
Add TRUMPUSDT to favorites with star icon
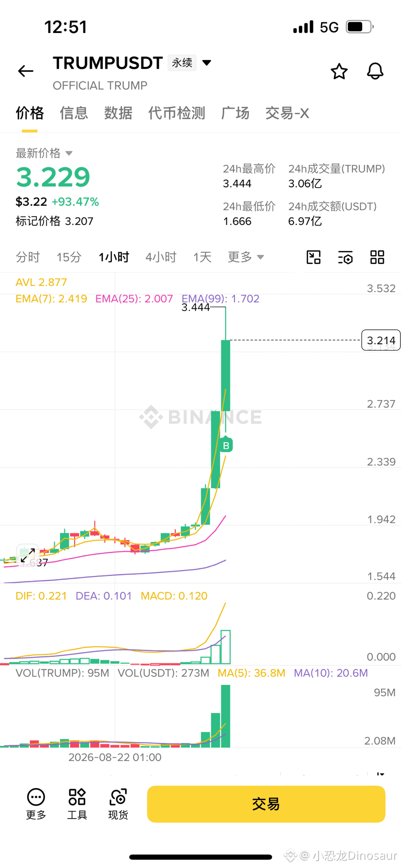339,71
